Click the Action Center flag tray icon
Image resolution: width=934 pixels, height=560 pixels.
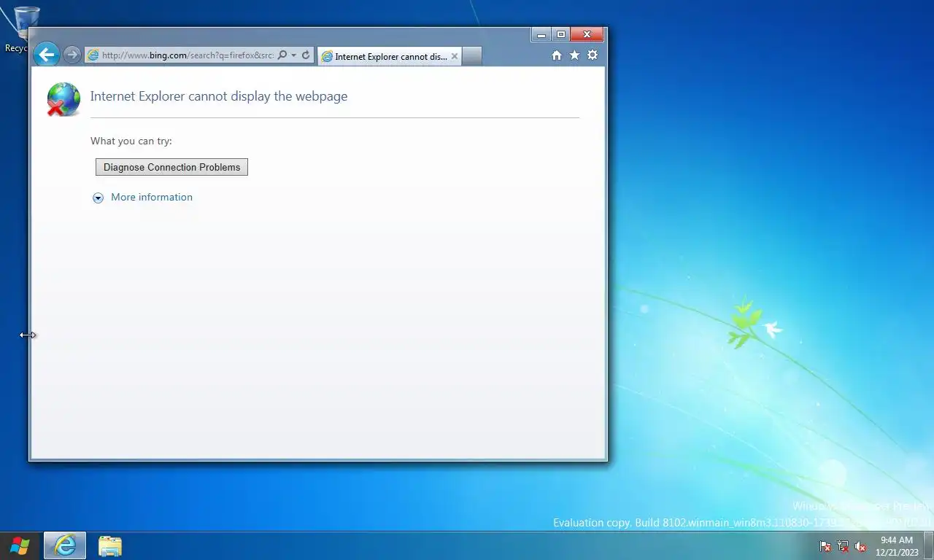[x=825, y=546]
